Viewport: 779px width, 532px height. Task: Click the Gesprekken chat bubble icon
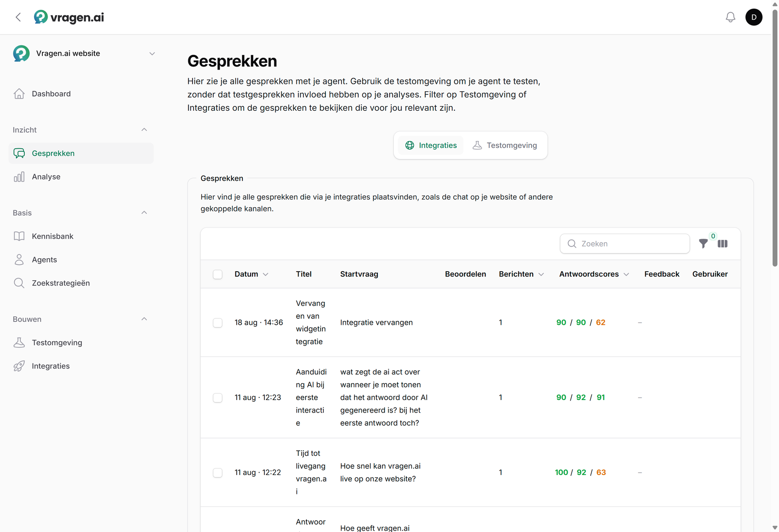pos(19,153)
